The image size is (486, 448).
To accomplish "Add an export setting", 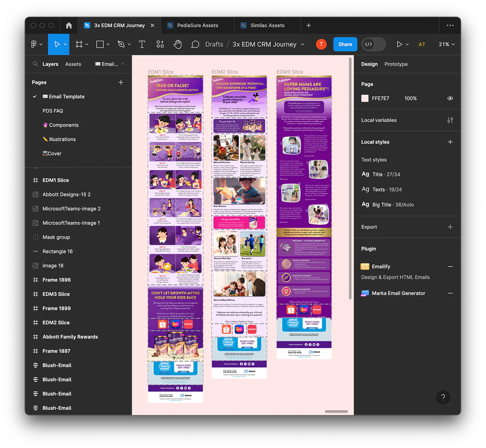I will coord(450,227).
